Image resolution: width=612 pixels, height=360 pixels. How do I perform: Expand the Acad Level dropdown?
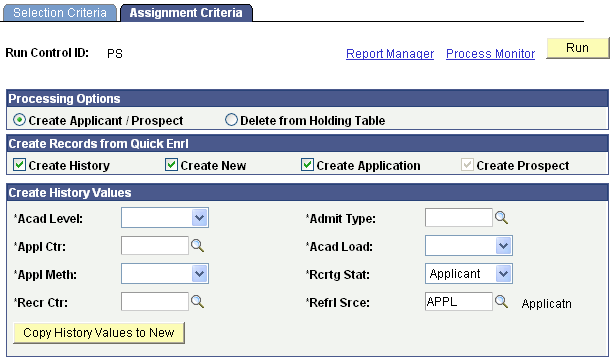[x=165, y=218]
